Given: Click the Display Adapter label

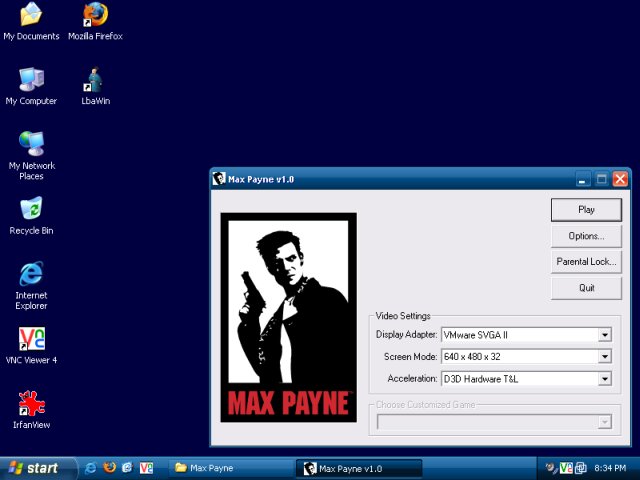Looking at the screenshot, I should click(406, 334).
